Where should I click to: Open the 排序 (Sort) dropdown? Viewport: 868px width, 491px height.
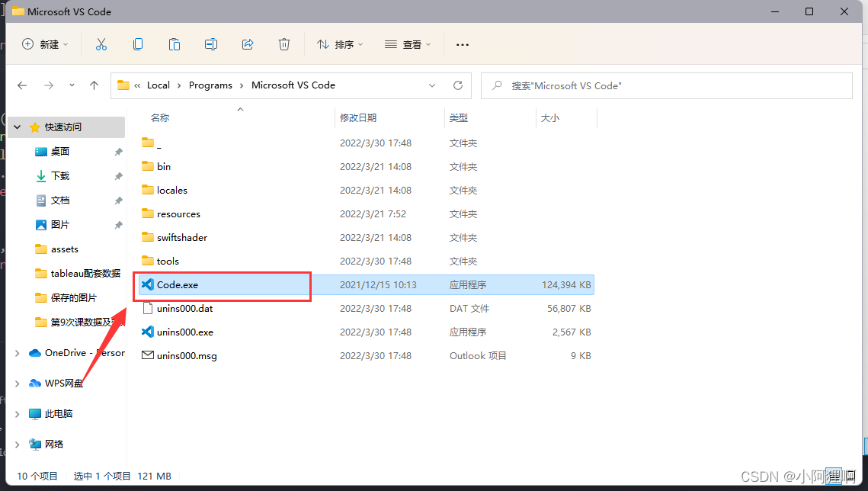coord(339,44)
